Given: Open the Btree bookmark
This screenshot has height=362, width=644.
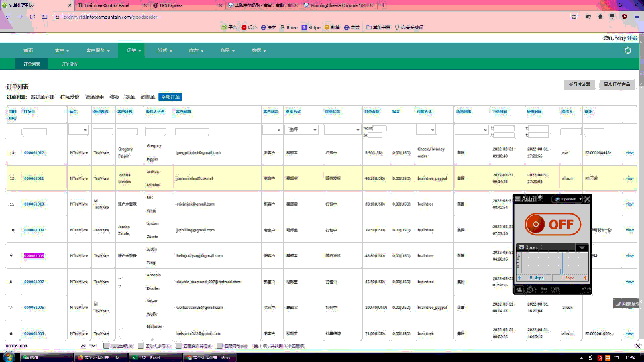Looking at the screenshot, I should (x=289, y=27).
